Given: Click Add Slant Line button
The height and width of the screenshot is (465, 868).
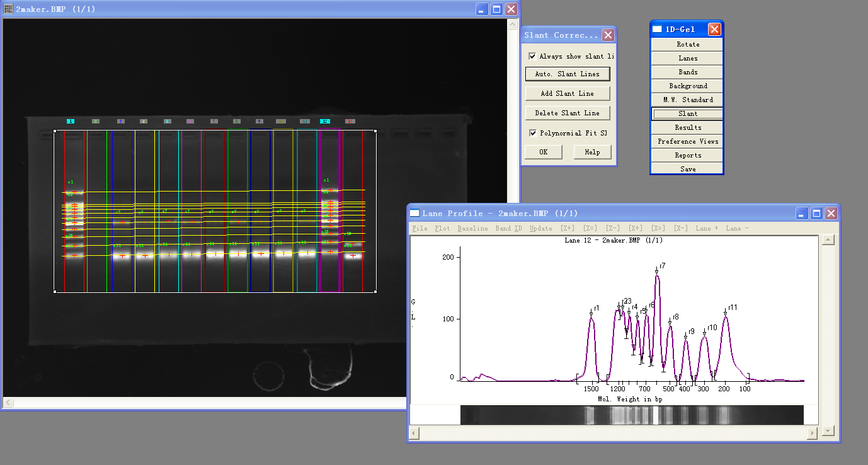Looking at the screenshot, I should (568, 93).
